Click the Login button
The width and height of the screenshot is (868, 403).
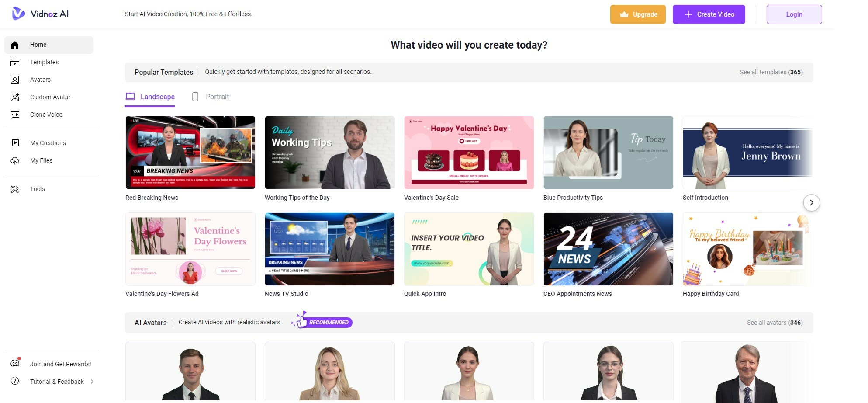point(794,14)
